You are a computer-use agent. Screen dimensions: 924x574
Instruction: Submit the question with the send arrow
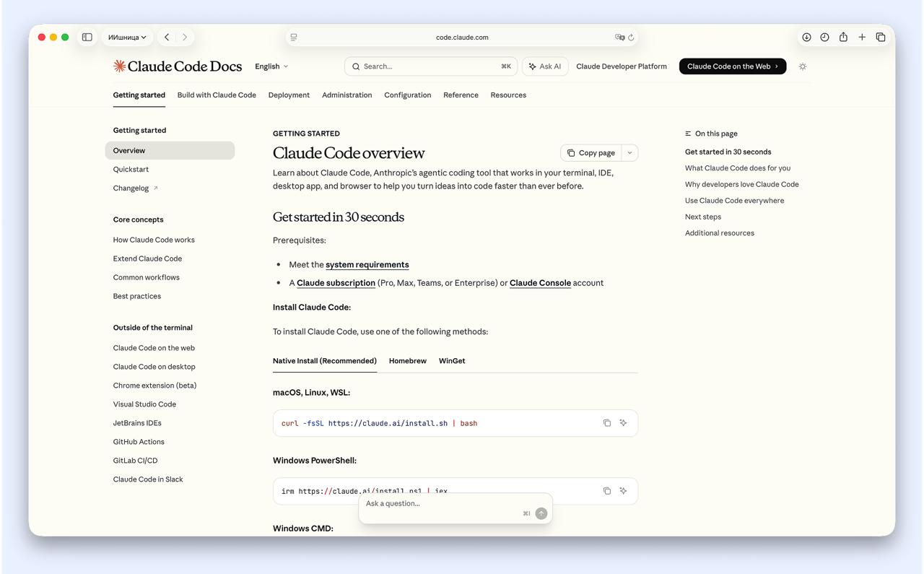point(541,513)
